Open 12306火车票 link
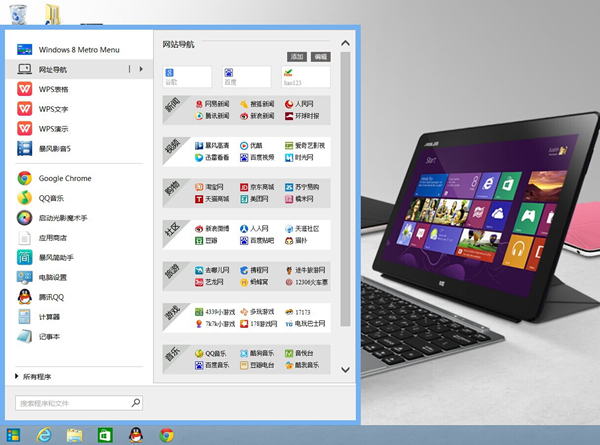 click(307, 282)
